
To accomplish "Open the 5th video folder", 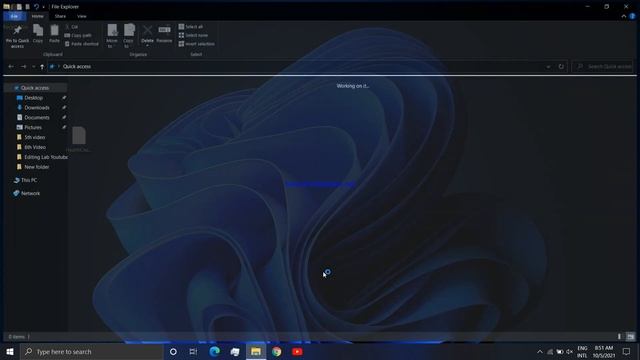I will (x=35, y=137).
